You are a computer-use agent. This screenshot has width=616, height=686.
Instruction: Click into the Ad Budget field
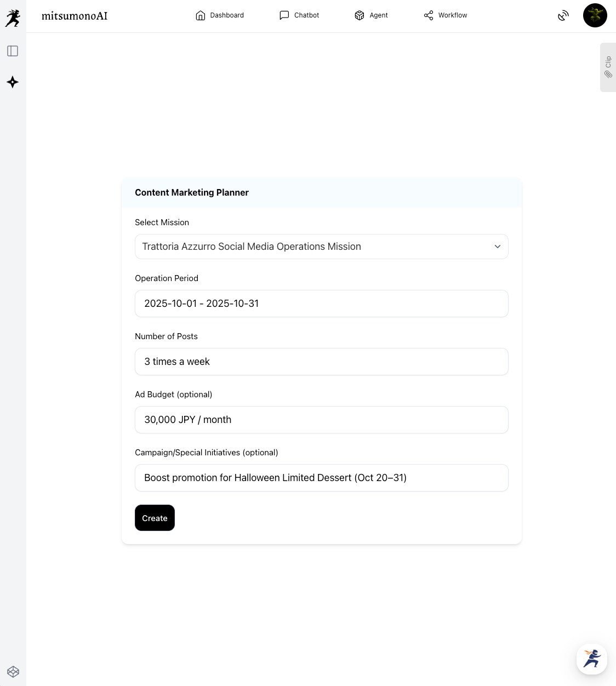click(x=321, y=420)
